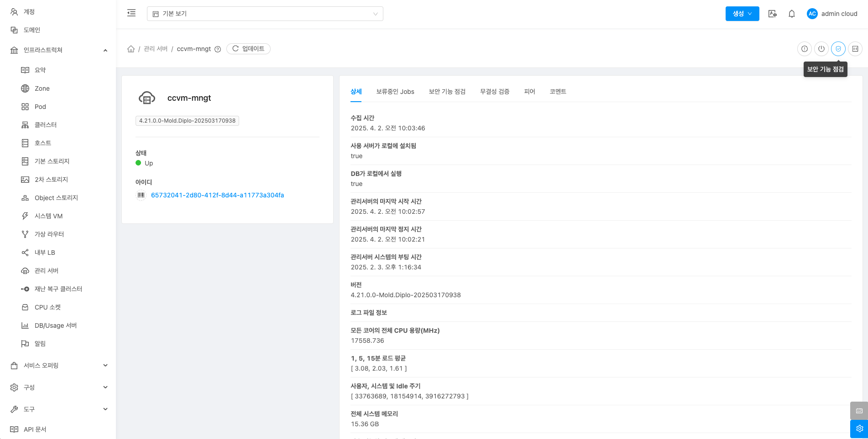
Task: Collapse the sidebar with menu fold icon
Action: pyautogui.click(x=131, y=13)
